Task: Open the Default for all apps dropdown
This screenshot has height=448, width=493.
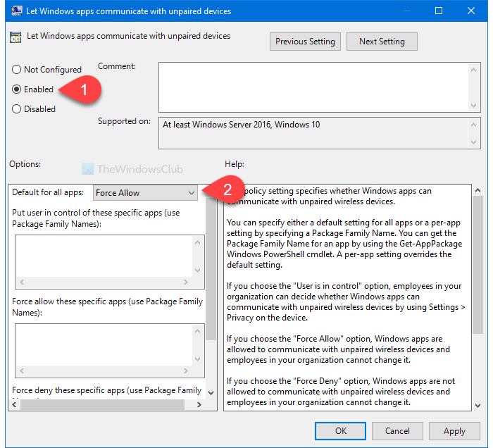Action: pyautogui.click(x=145, y=193)
